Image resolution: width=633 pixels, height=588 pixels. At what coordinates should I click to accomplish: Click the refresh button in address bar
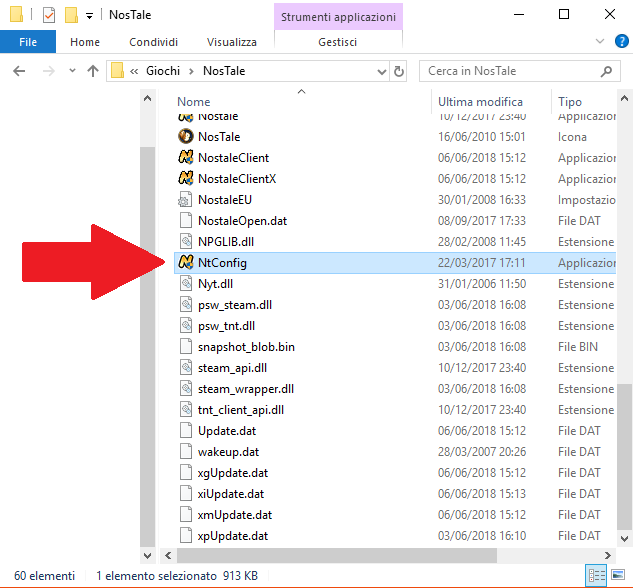point(398,71)
